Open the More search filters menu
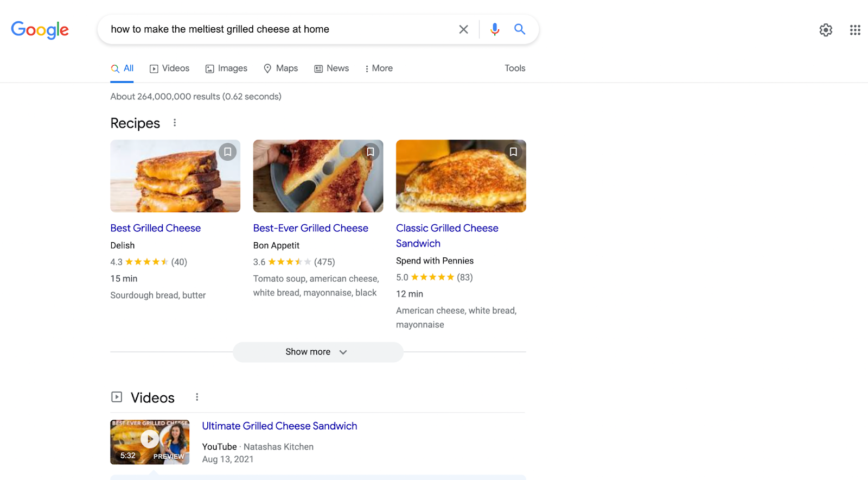The height and width of the screenshot is (480, 868). (379, 68)
